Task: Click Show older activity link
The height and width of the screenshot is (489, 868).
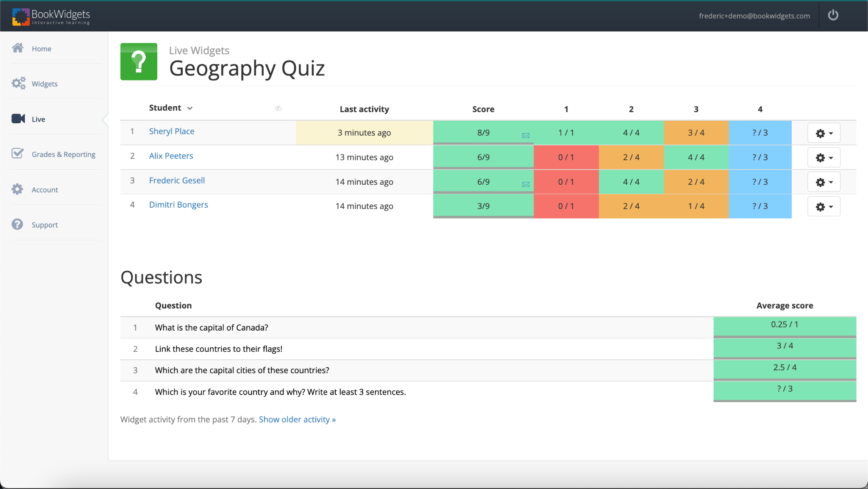Action: [x=297, y=420]
